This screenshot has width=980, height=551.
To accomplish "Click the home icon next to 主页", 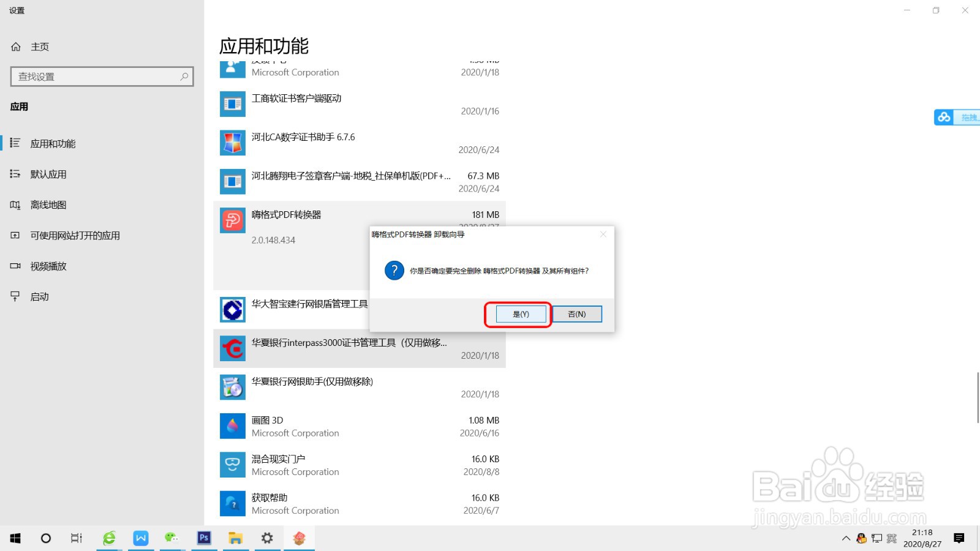I will [x=16, y=47].
